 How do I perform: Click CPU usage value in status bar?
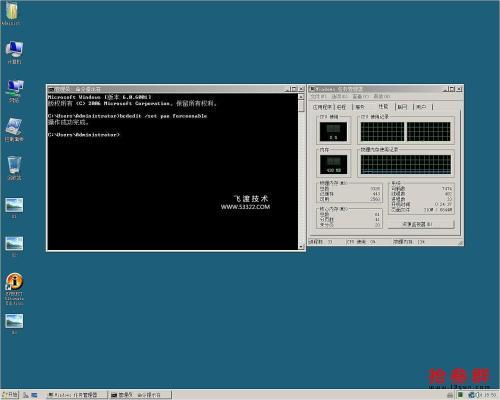(361, 242)
